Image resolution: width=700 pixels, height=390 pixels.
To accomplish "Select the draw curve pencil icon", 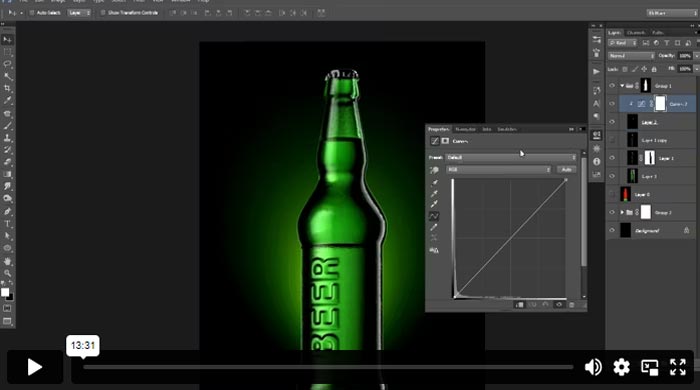I will click(x=434, y=228).
